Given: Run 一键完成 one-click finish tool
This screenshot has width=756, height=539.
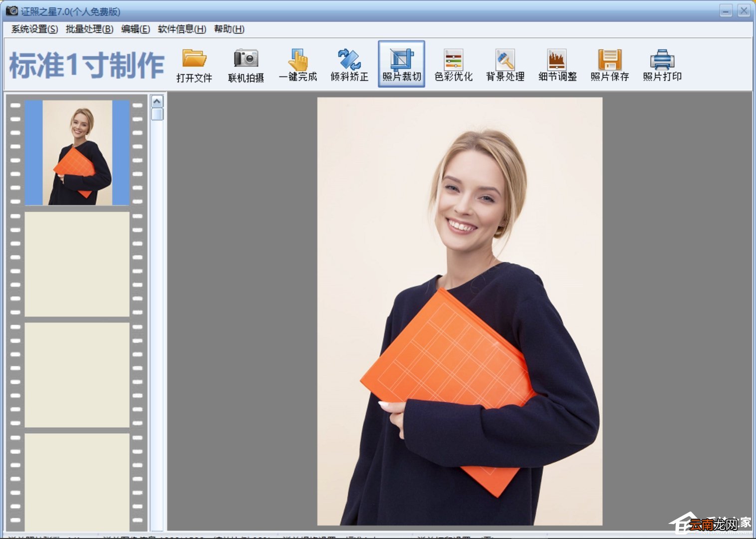Looking at the screenshot, I should [x=298, y=65].
